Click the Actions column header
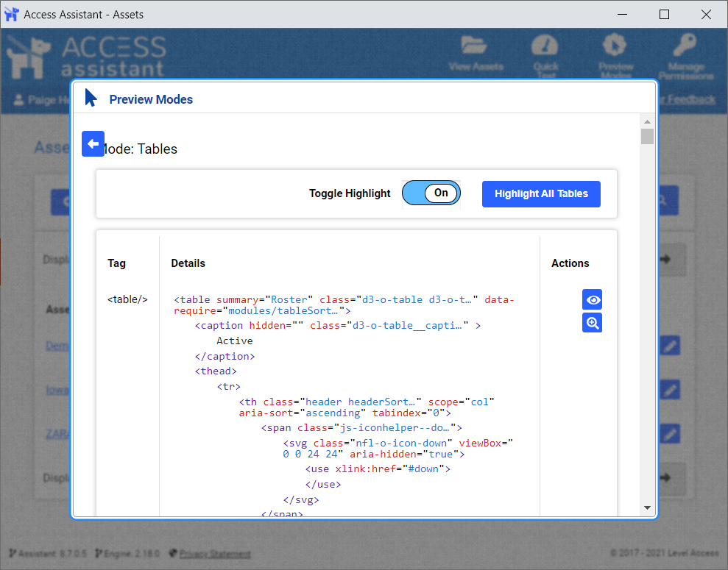The width and height of the screenshot is (728, 570). tap(570, 263)
